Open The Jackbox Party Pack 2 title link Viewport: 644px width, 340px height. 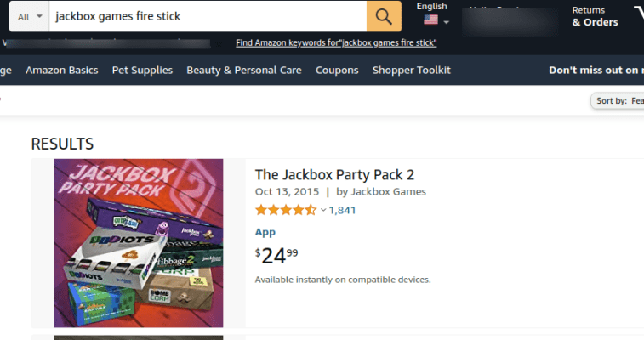[x=334, y=174]
